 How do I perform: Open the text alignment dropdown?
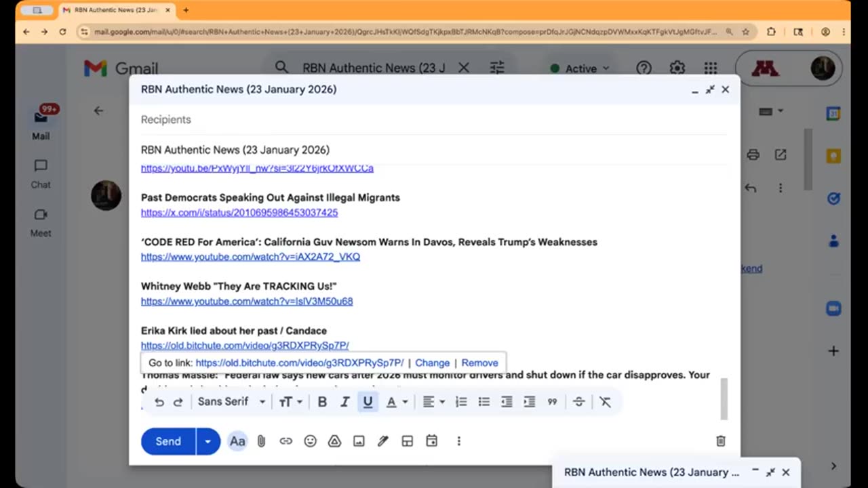coord(433,402)
